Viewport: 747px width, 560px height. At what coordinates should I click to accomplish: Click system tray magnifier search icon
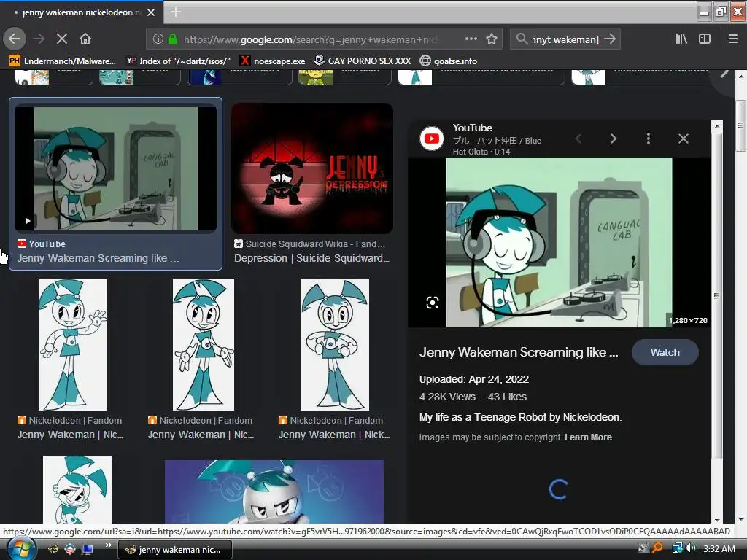click(x=657, y=548)
